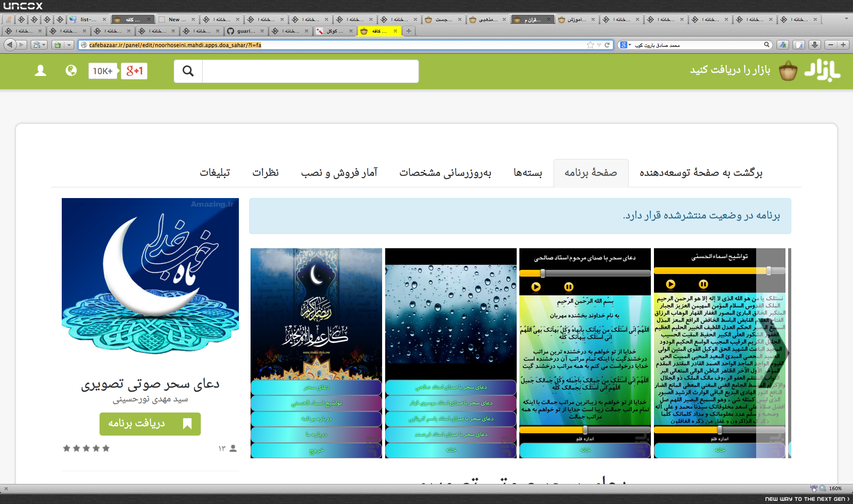This screenshot has height=504, width=853.
Task: Go back via 'برگشت به صفحهٔ توسعه‌دهنده'
Action: coord(701,173)
